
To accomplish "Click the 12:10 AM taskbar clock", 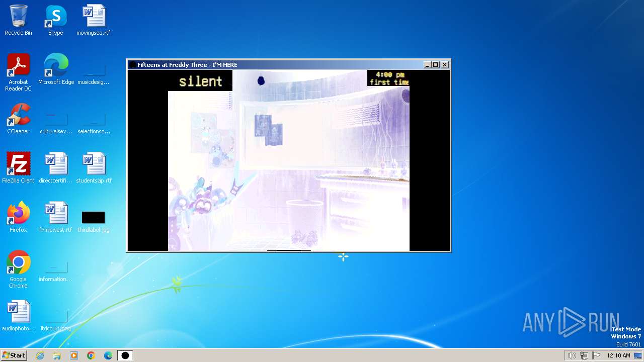I will (x=618, y=355).
